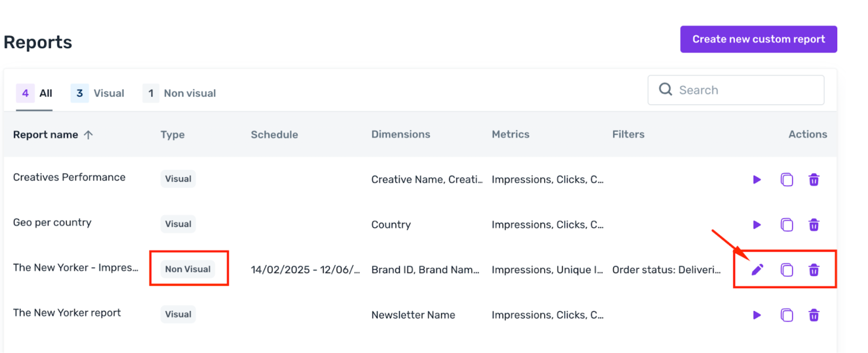Image resolution: width=868 pixels, height=353 pixels.
Task: Switch to the Non visual tab
Action: (179, 93)
